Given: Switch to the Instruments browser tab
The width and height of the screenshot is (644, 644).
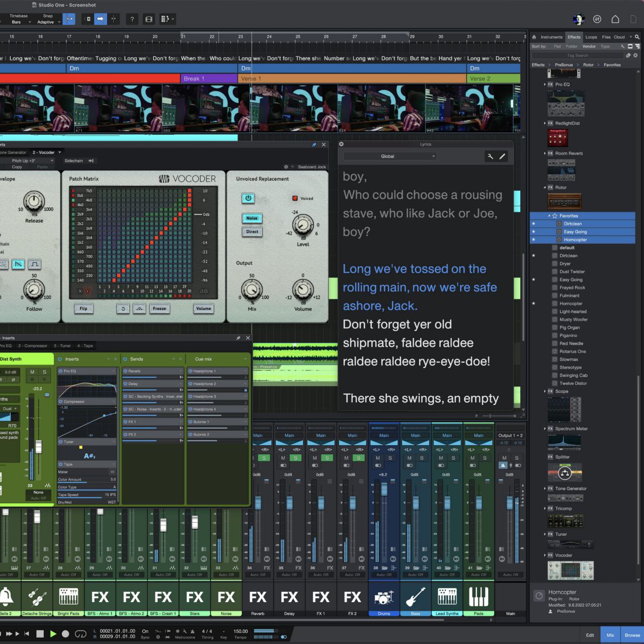Looking at the screenshot, I should [551, 37].
